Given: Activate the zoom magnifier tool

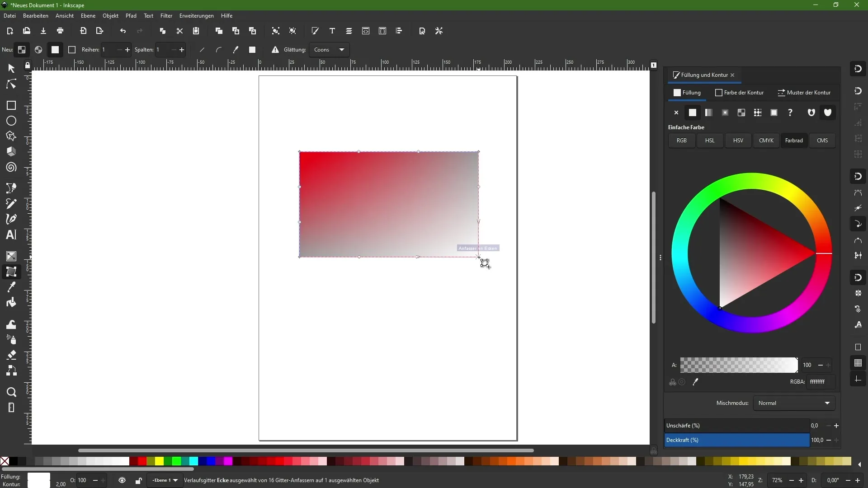Looking at the screenshot, I should (11, 392).
